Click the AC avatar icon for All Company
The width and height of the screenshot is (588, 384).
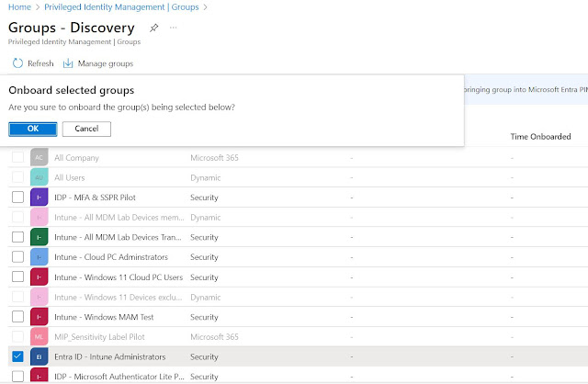pos(39,157)
